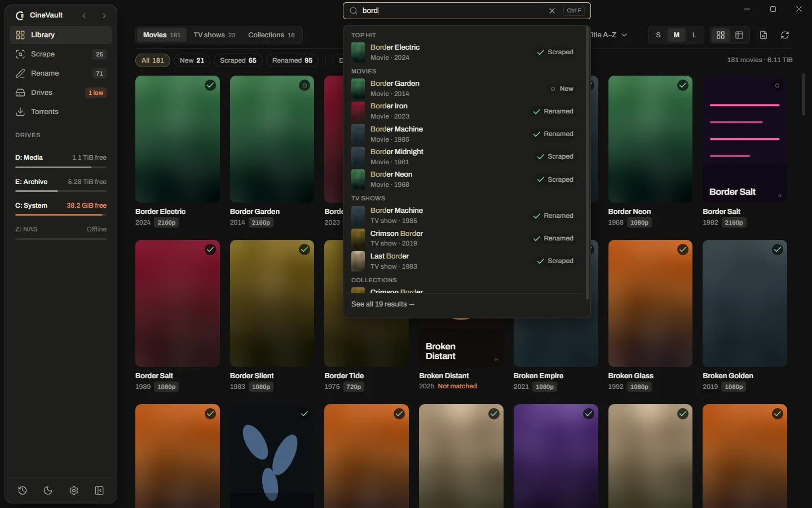Viewport: 812px width, 508px height.
Task: Open settings via the gear icon
Action: point(74,491)
